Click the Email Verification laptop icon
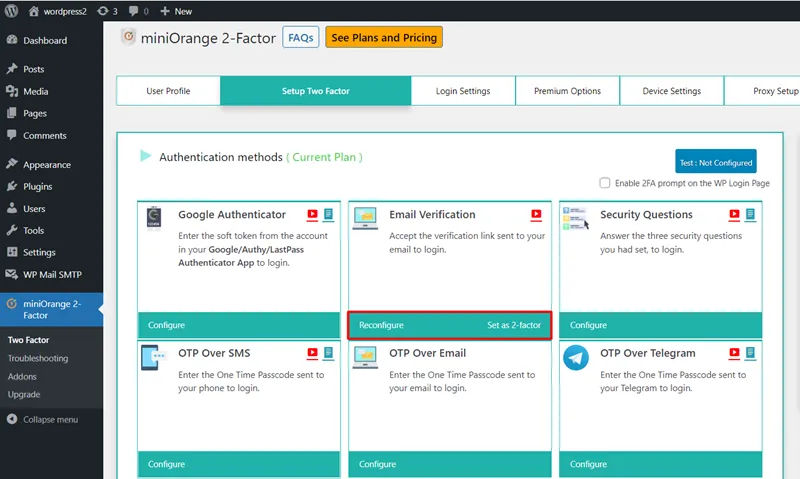Image resolution: width=800 pixels, height=479 pixels. pos(365,218)
